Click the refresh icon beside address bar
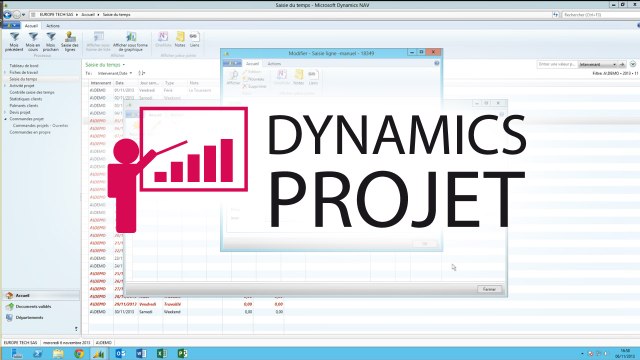640x360 pixels. 556,15
